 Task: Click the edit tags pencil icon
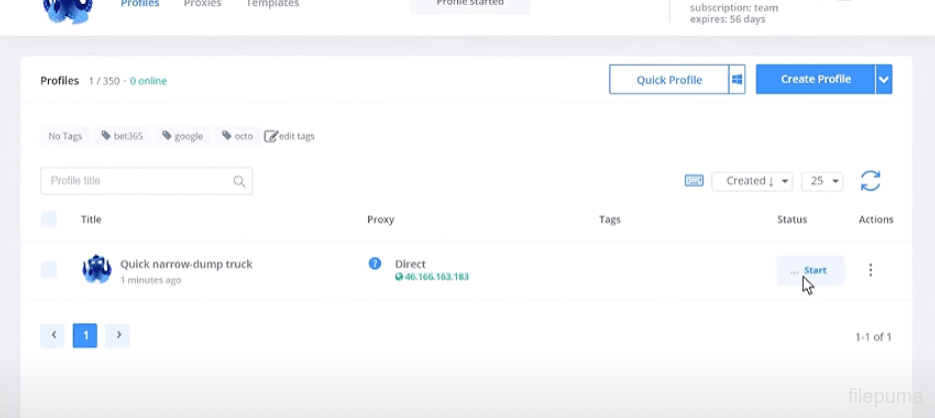271,136
